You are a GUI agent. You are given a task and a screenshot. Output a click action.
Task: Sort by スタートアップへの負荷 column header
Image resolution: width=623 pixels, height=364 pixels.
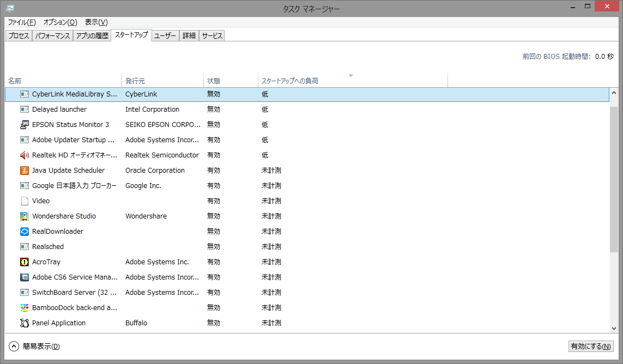(x=353, y=81)
